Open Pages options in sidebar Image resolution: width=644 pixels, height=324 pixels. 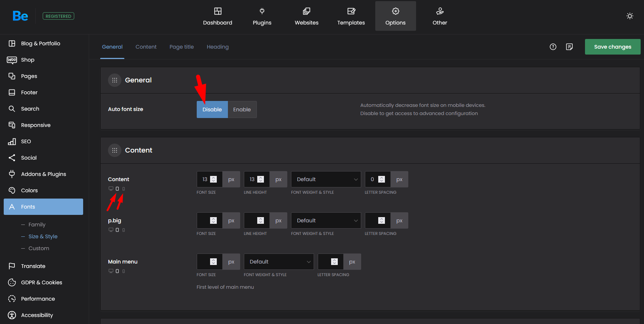(43, 76)
